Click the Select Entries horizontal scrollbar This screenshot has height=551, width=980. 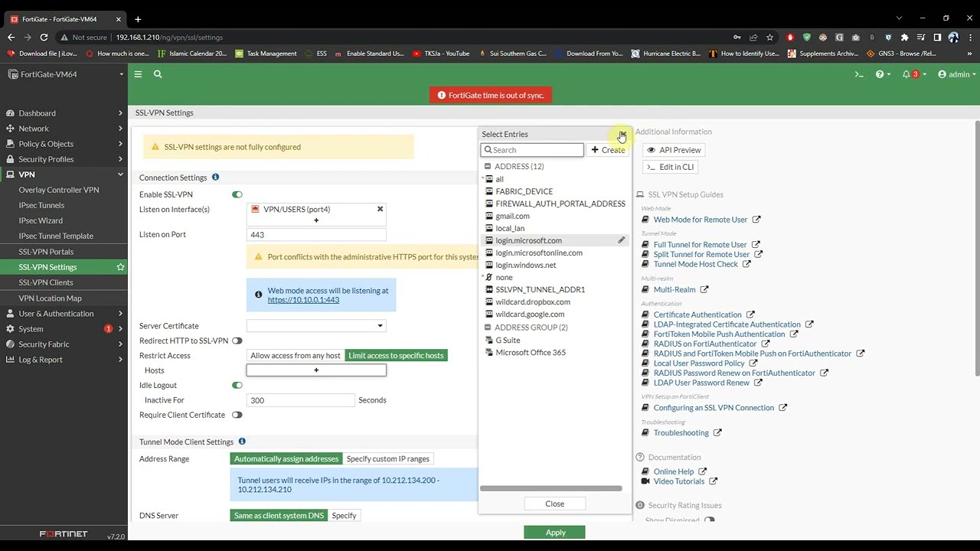pos(551,488)
